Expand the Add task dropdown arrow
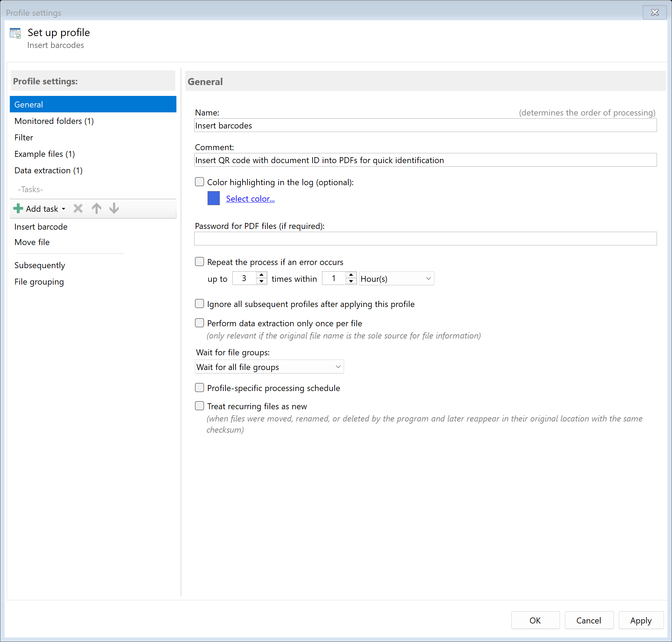672x642 pixels. 63,209
